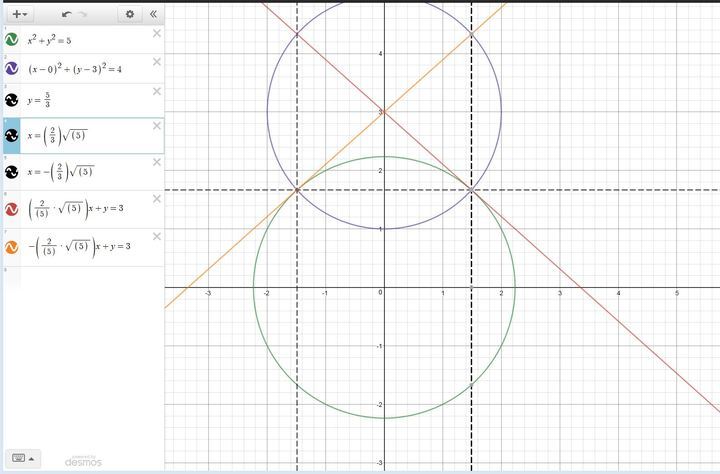
Task: Click the color icon for positive x=(2/3)√5 expression
Action: click(11, 136)
